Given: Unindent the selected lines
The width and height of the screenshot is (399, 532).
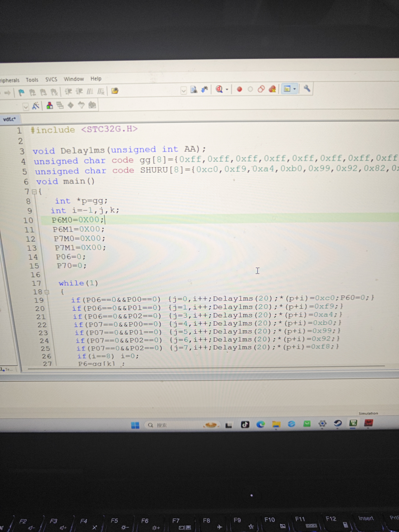Looking at the screenshot, I should point(79,91).
